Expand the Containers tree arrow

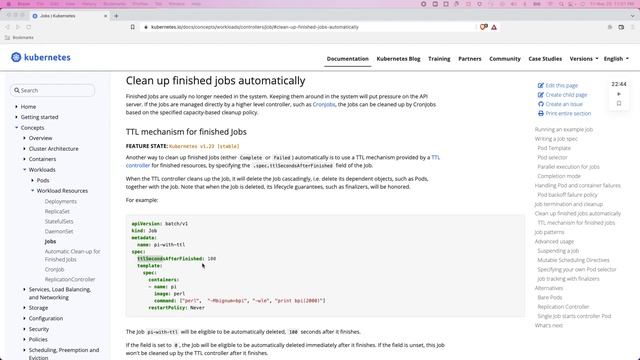(24, 159)
